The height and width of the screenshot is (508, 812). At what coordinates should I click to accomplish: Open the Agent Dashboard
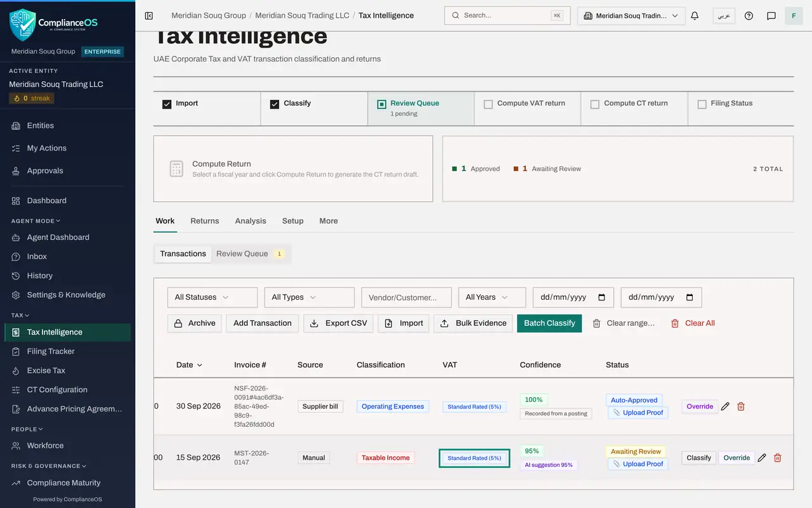click(67, 237)
